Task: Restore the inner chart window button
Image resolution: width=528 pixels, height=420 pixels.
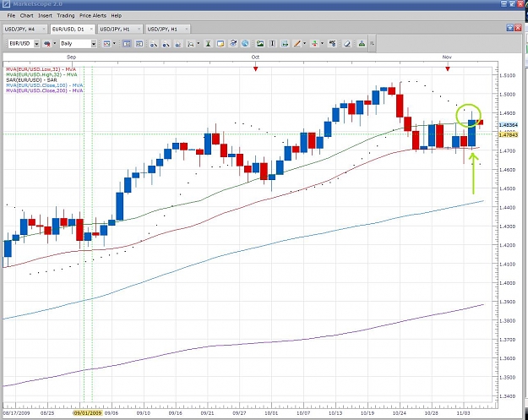Action: pyautogui.click(x=510, y=28)
